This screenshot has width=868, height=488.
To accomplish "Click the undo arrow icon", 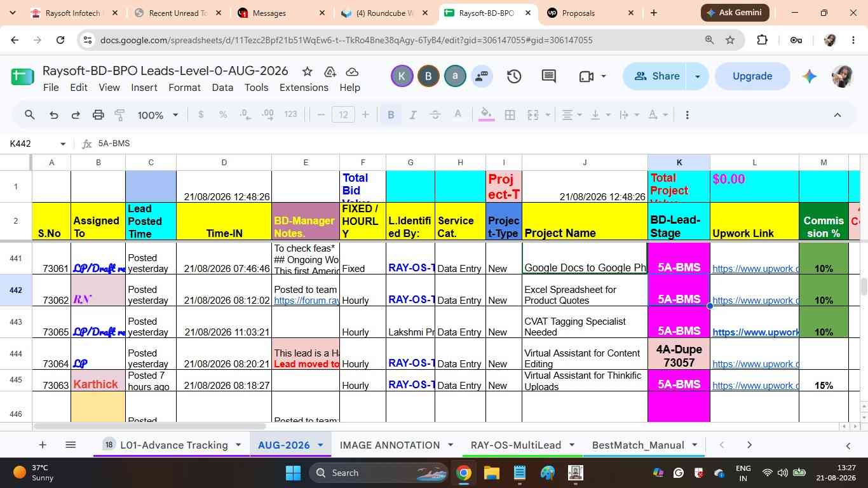I will (x=53, y=115).
